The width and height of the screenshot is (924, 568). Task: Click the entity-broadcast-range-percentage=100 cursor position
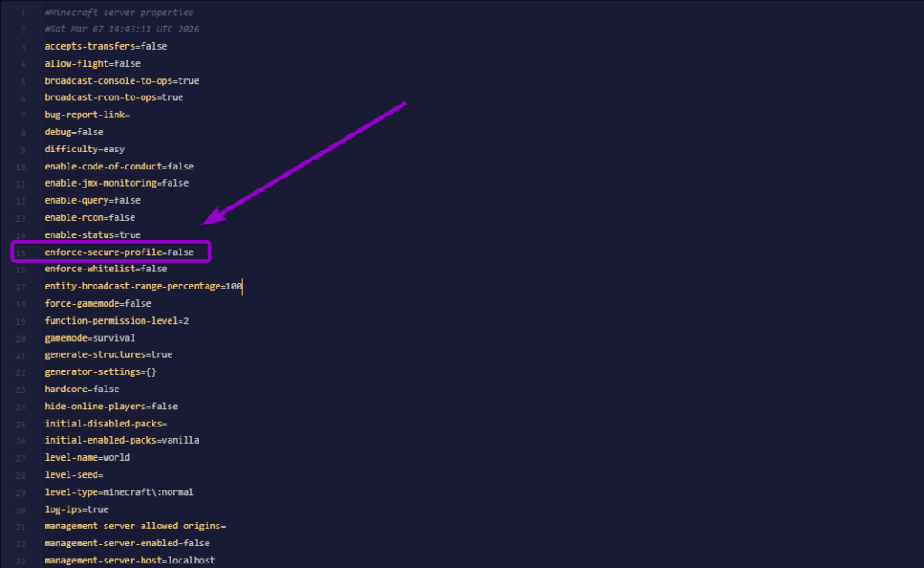pyautogui.click(x=143, y=286)
